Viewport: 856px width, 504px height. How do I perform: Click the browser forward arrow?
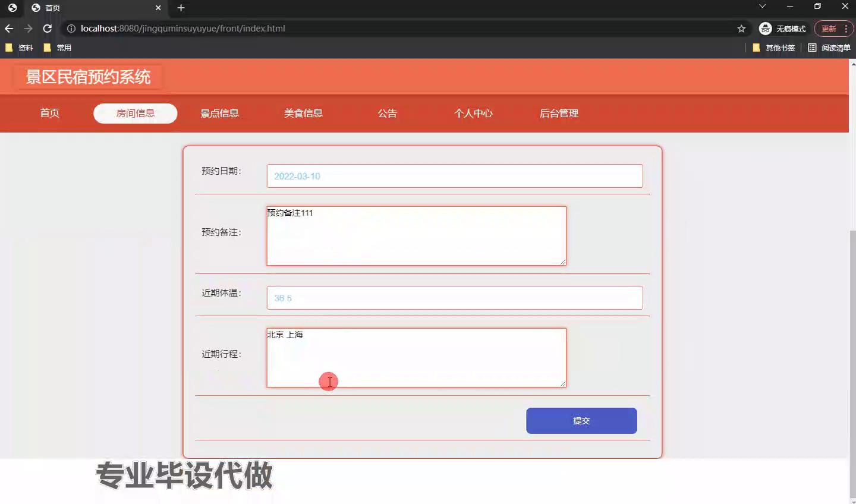[x=28, y=29]
